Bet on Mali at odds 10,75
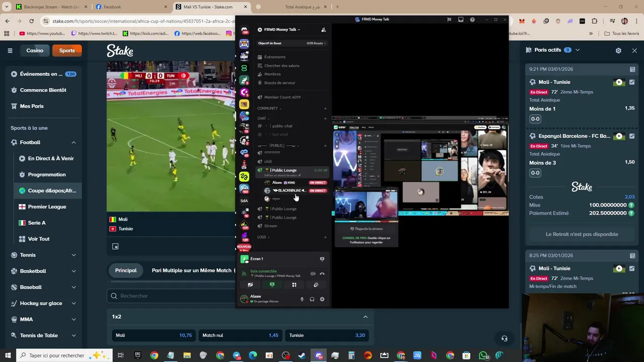The width and height of the screenshot is (644, 362). point(153,335)
